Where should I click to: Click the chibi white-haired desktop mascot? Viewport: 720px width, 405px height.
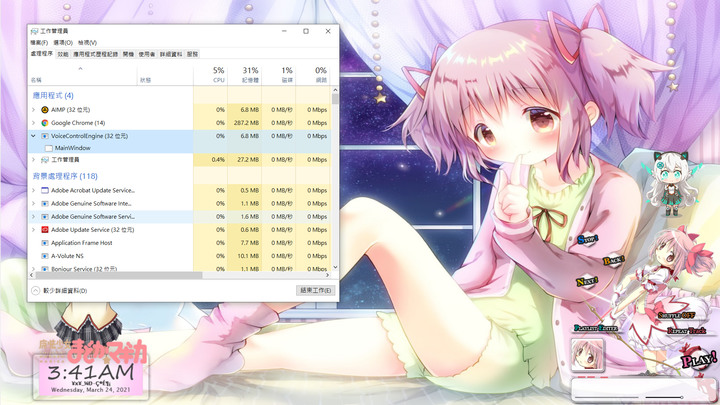point(671,183)
